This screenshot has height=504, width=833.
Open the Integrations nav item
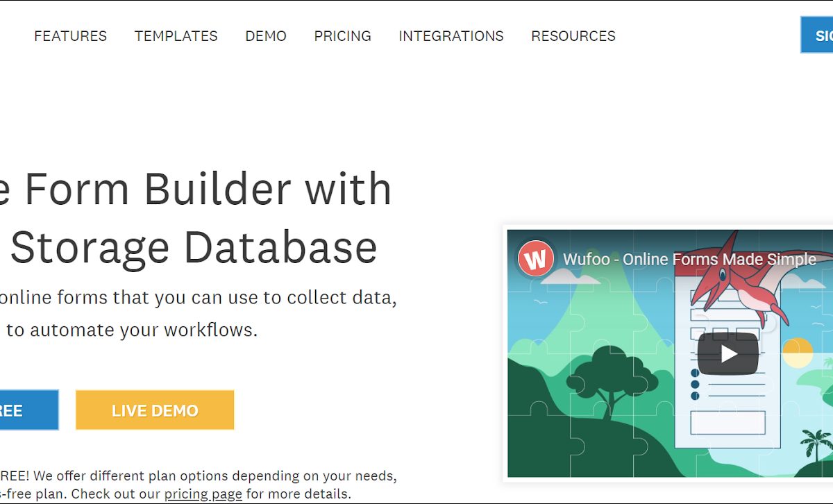[451, 36]
